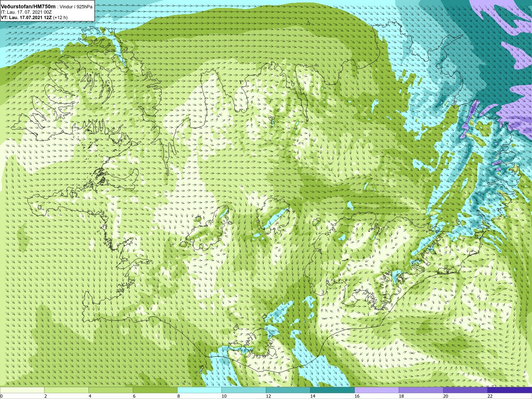Viewport: 532px width, 399px height.
Task: Click the legend scale number "4"
Action: click(90, 396)
